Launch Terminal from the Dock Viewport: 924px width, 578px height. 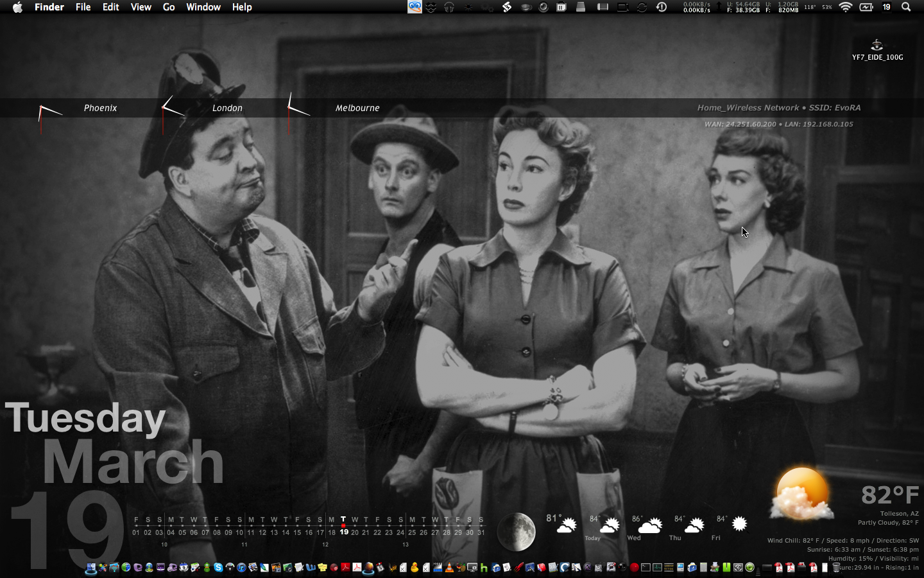pyautogui.click(x=646, y=568)
